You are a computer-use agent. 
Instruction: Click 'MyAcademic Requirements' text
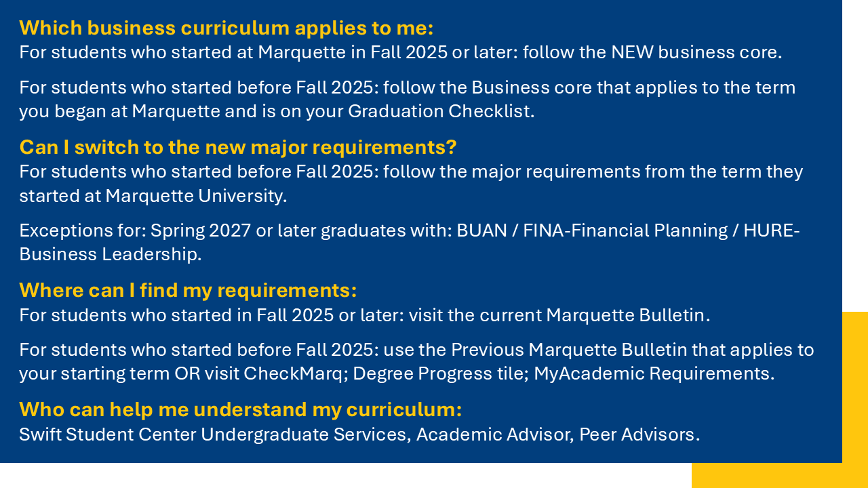[653, 373]
